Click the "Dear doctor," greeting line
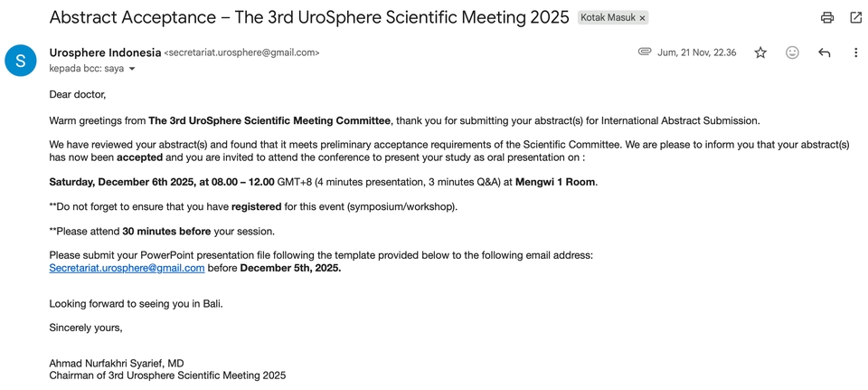This screenshot has width=868, height=390. pos(78,94)
